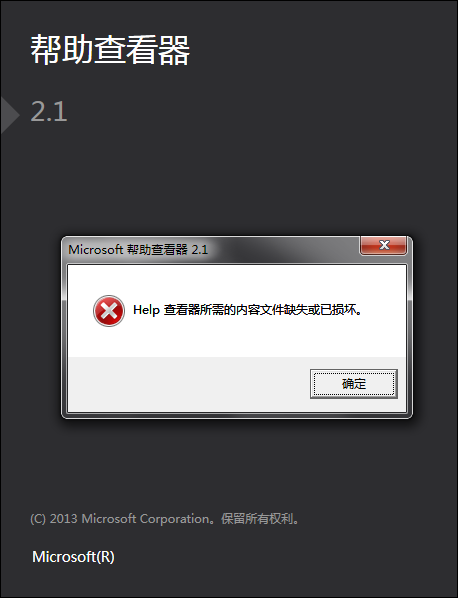Click the 帮助查看器 text in dialog title

pyautogui.click(x=157, y=250)
